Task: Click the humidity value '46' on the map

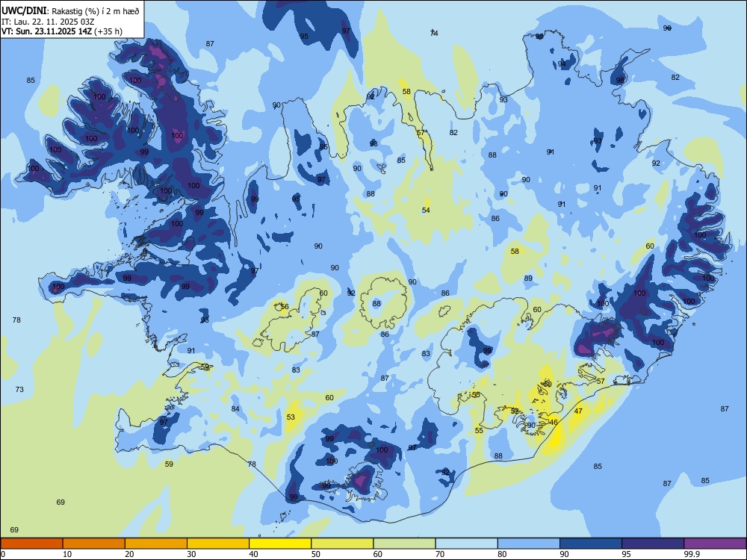Action: coord(553,422)
